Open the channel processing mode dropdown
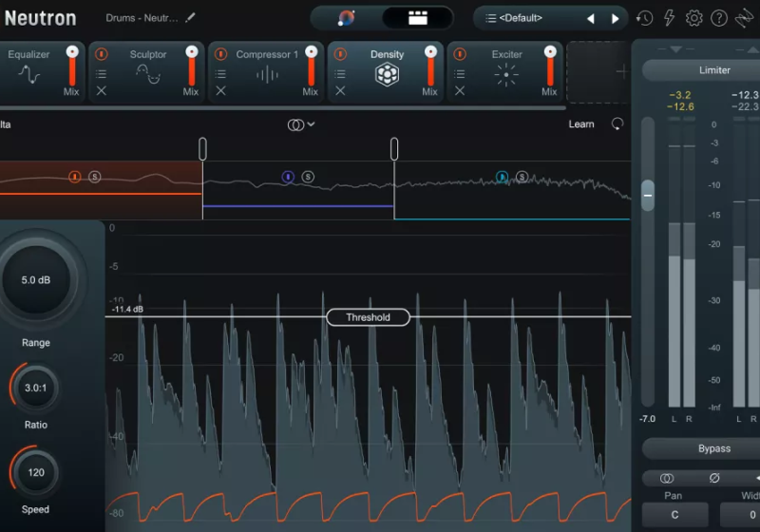Screen dimensions: 760x532 301,125
